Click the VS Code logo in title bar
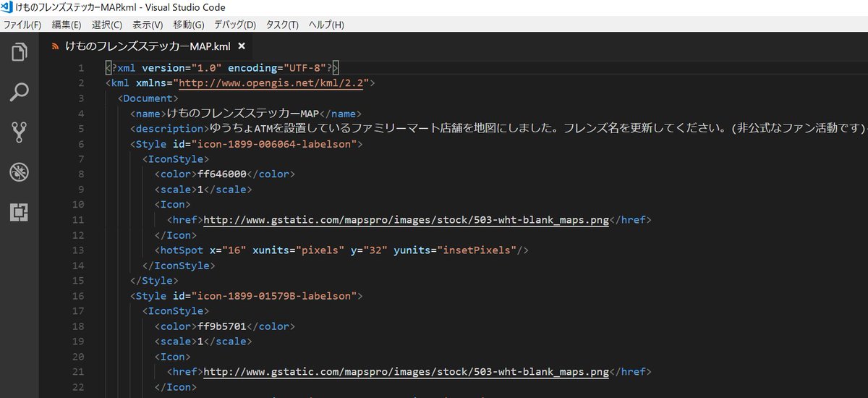The image size is (868, 398). pyautogui.click(x=8, y=7)
